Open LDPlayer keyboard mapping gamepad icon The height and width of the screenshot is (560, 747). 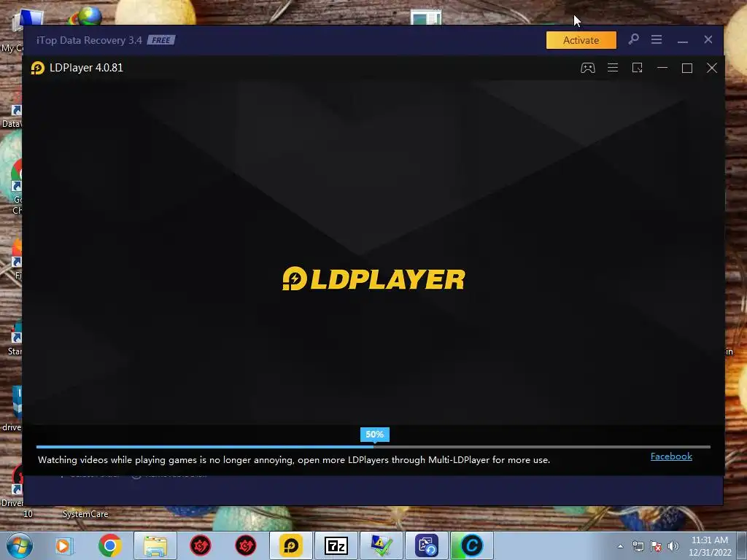point(587,68)
